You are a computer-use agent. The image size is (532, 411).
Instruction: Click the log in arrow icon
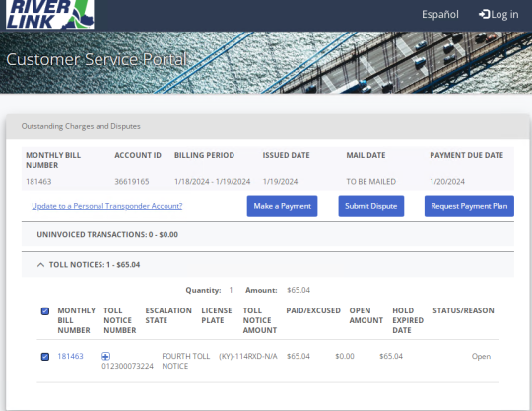tap(484, 14)
